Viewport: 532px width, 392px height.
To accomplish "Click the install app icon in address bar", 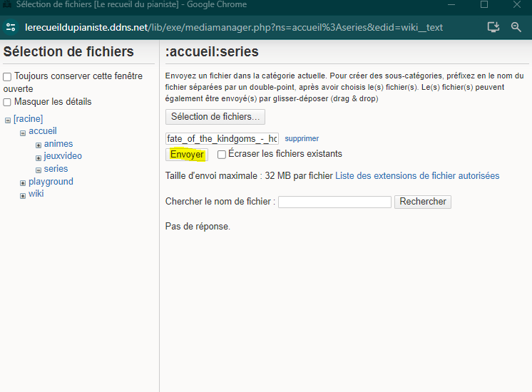I will coord(493,27).
